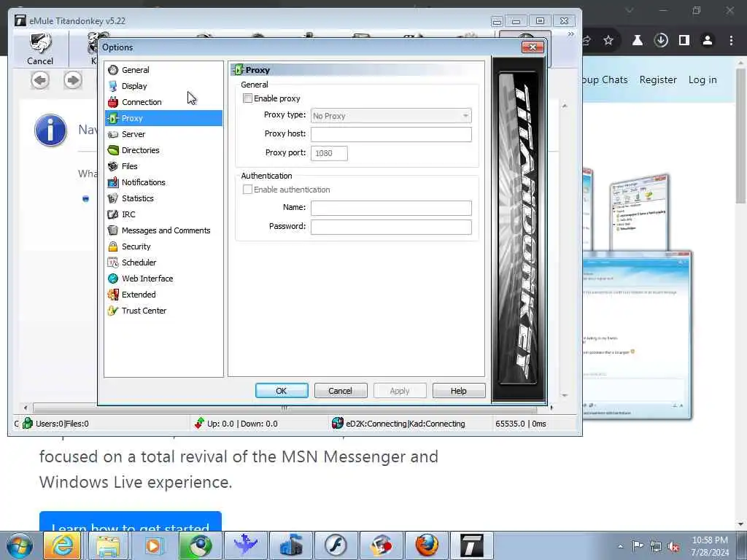
Task: Click the Flash icon on taskbar
Action: tap(336, 545)
